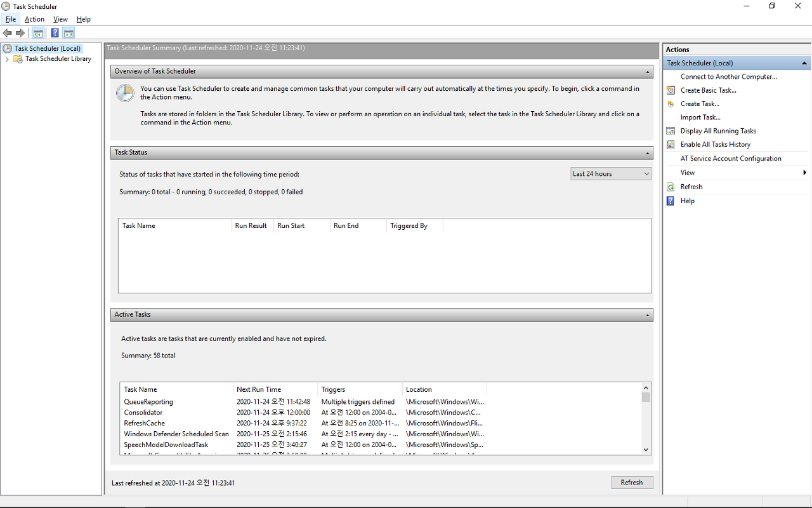Sort by Run Result column header
This screenshot has width=812, height=508.
[252, 225]
